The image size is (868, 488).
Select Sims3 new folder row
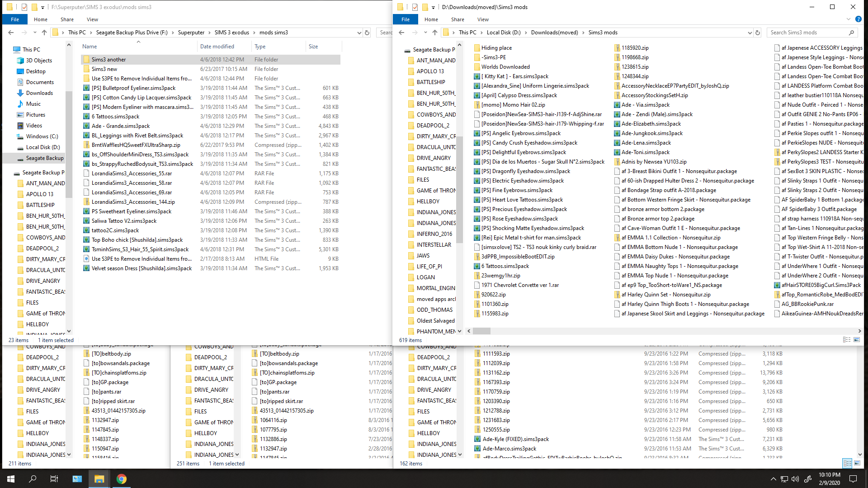[211, 69]
